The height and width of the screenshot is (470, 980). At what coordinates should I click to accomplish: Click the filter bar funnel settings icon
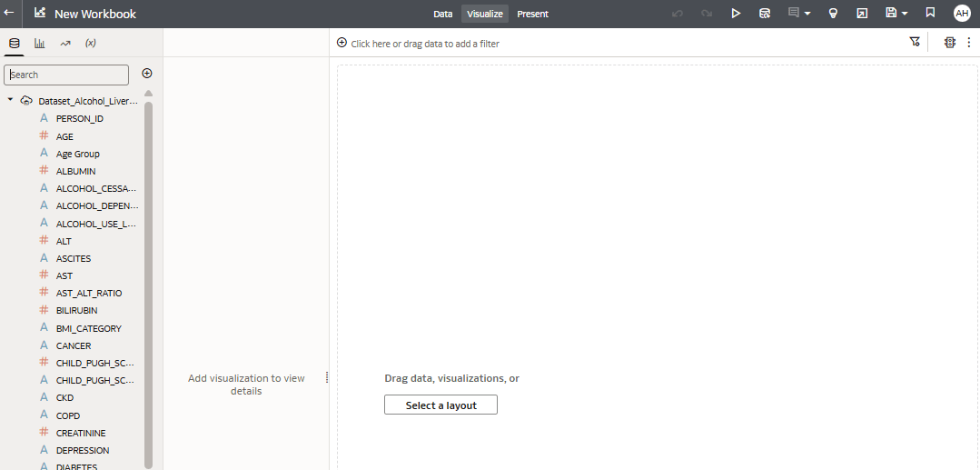(915, 42)
